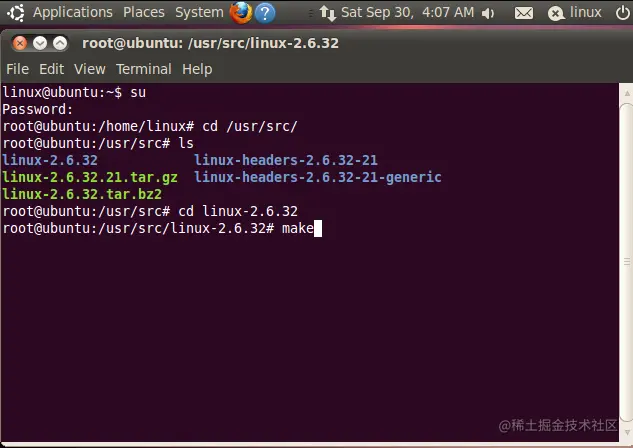The width and height of the screenshot is (633, 448).
Task: Launch Firefox from the top panel
Action: [241, 13]
